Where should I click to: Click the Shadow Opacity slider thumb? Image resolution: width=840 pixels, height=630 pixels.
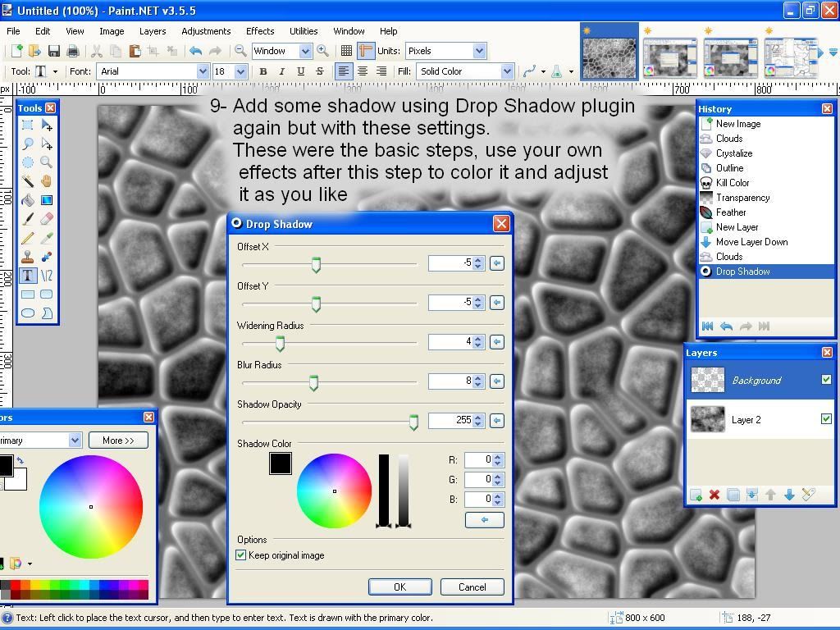click(x=413, y=422)
